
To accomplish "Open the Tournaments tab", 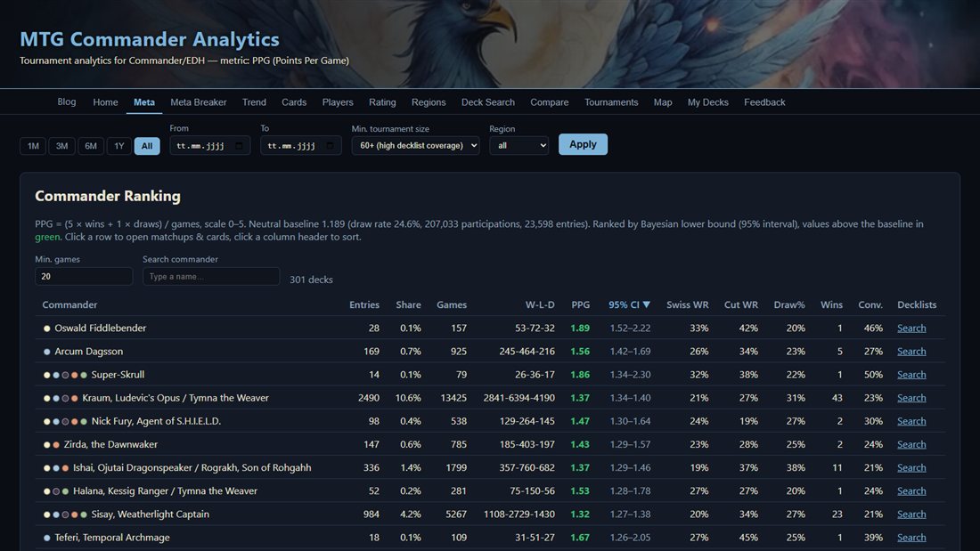I will click(x=611, y=101).
